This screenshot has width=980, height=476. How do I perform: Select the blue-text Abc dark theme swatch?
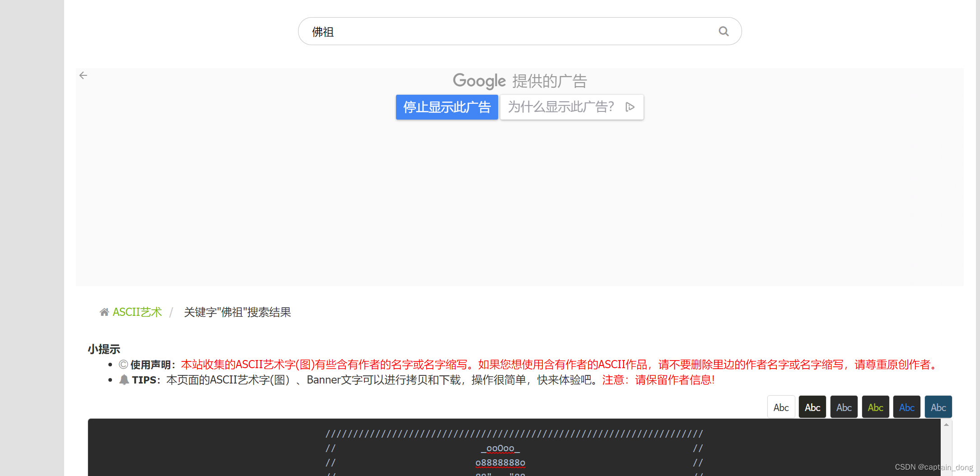point(907,407)
